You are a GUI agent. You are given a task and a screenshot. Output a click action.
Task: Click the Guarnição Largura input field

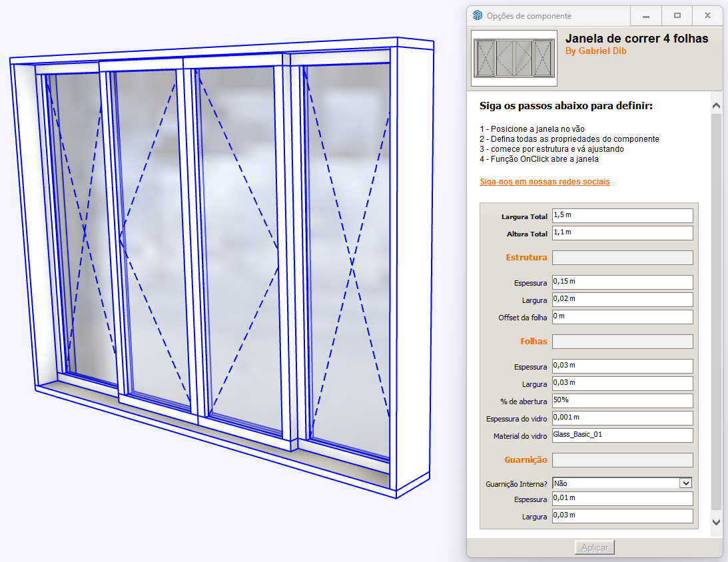tap(622, 516)
